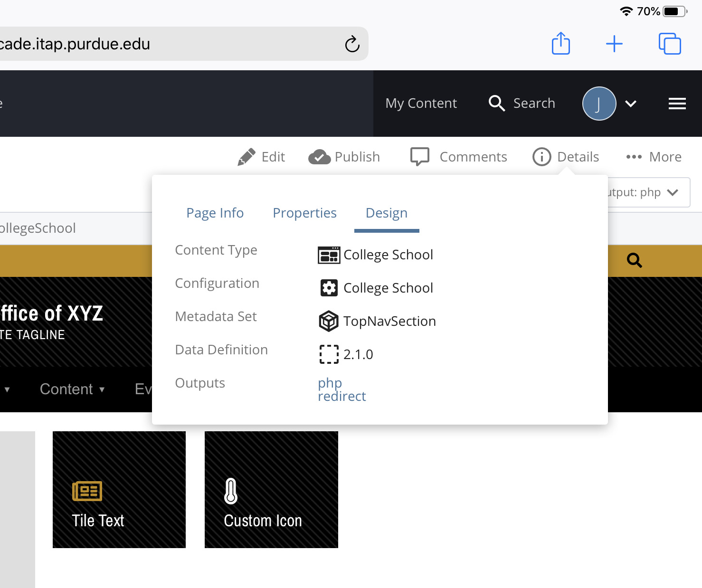The height and width of the screenshot is (588, 702).
Task: Click the newspaper icon on Tile Text
Action: (x=87, y=491)
